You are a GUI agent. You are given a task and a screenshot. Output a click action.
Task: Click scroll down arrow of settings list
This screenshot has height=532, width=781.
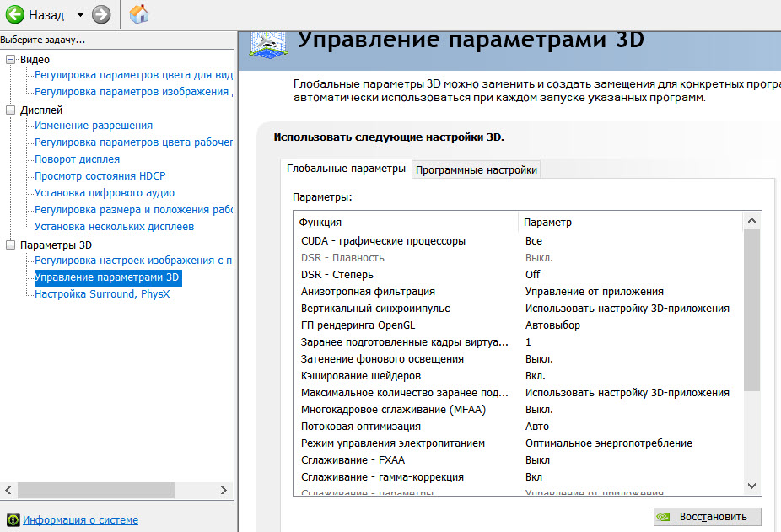[x=752, y=486]
